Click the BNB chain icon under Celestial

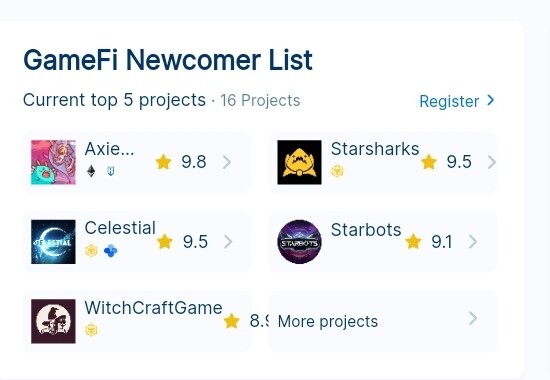pyautogui.click(x=91, y=251)
